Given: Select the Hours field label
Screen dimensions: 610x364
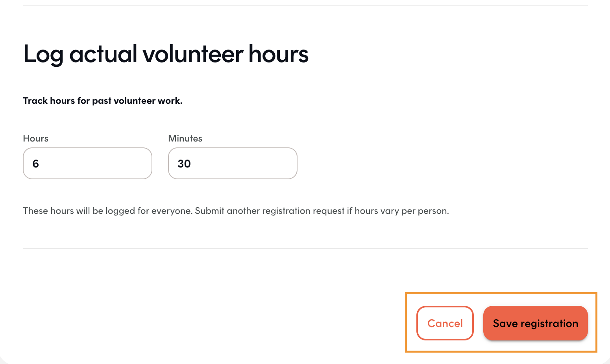Looking at the screenshot, I should pos(36,138).
